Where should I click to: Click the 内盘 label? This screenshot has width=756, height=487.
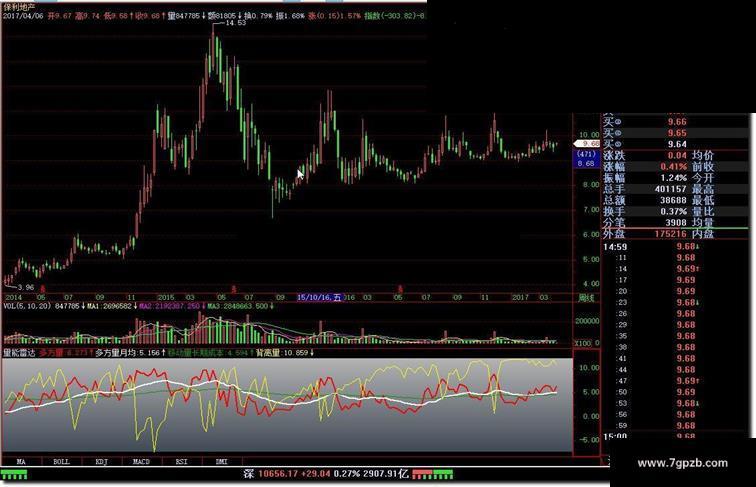tap(703, 234)
